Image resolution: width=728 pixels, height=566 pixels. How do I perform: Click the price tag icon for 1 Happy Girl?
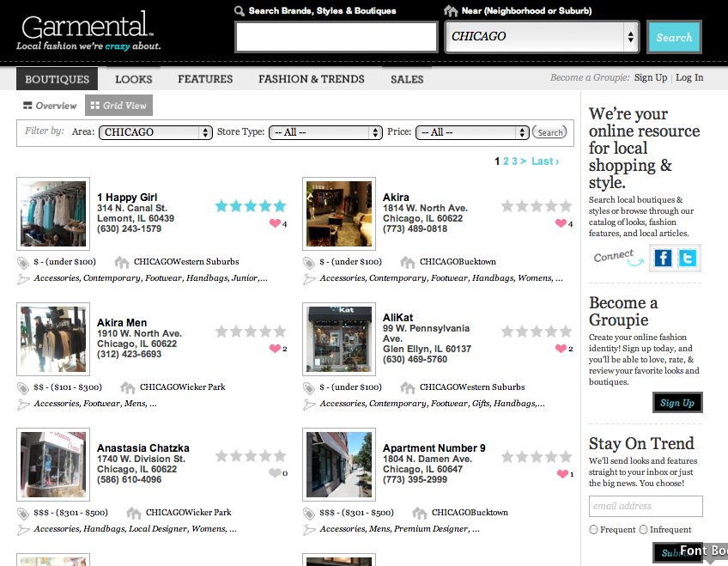(22, 263)
